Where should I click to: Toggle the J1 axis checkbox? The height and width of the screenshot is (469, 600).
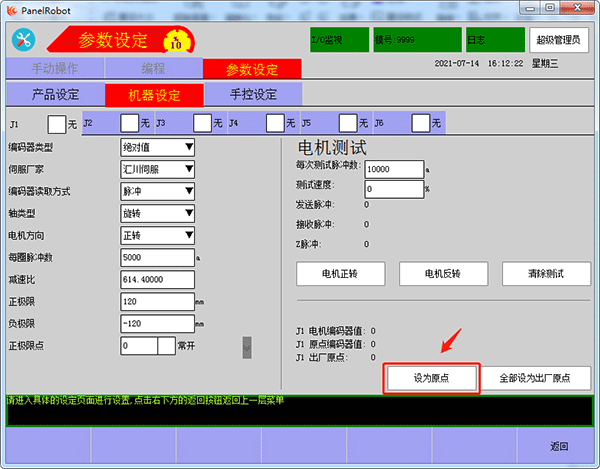click(x=57, y=124)
